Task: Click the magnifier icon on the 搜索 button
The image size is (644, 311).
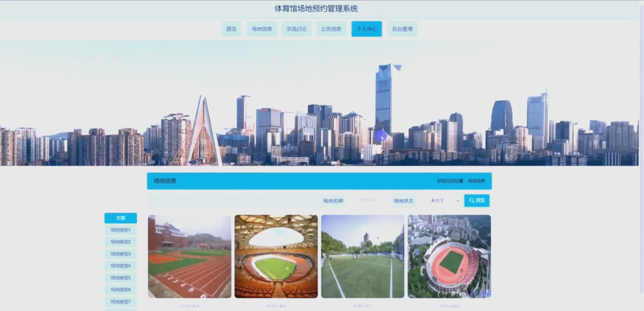Action: pyautogui.click(x=471, y=200)
